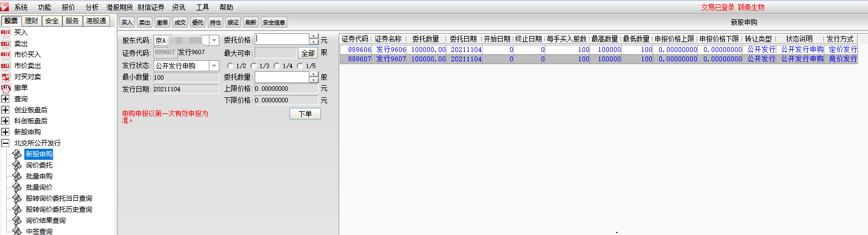Collapse the 北交所公开发行 tree node
The height and width of the screenshot is (235, 868).
coord(6,143)
